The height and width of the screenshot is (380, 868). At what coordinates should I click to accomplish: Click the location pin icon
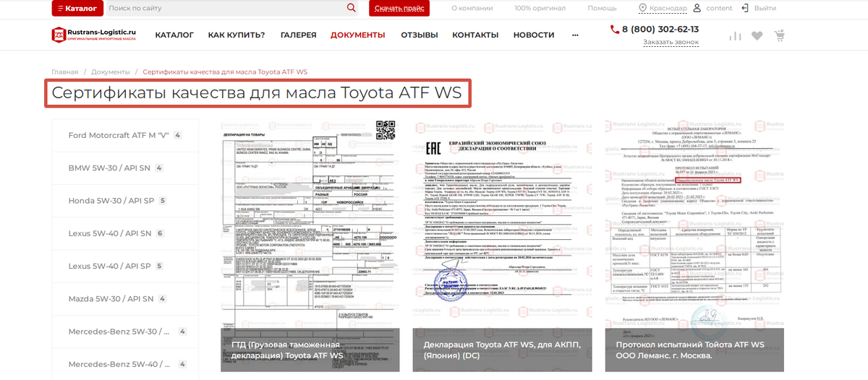[642, 8]
